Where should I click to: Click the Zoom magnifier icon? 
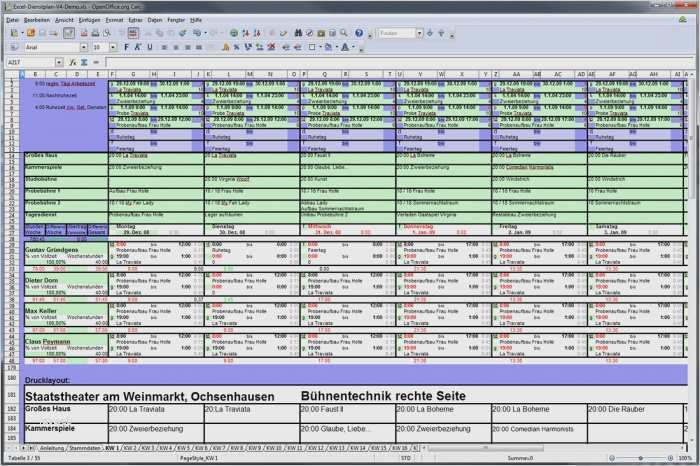click(344, 33)
